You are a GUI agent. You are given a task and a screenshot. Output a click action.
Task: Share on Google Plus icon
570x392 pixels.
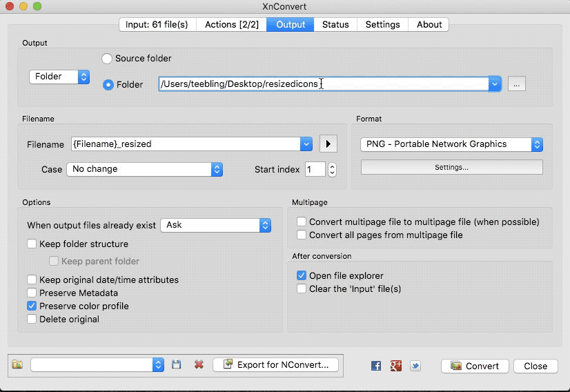point(396,366)
